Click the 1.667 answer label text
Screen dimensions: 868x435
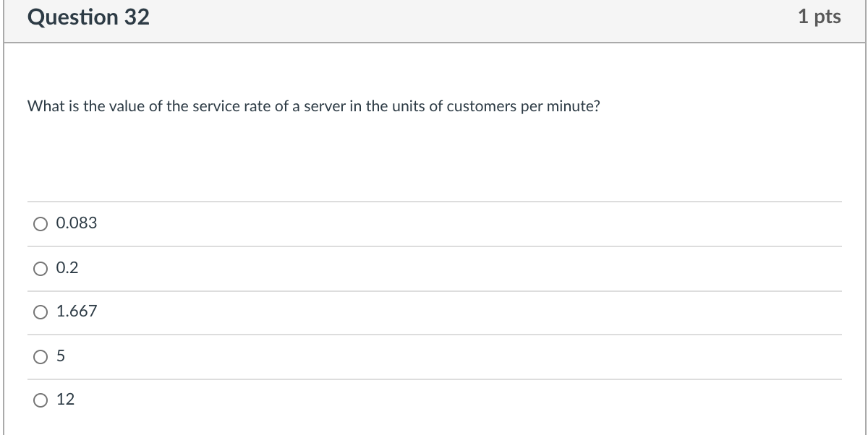pyautogui.click(x=77, y=311)
